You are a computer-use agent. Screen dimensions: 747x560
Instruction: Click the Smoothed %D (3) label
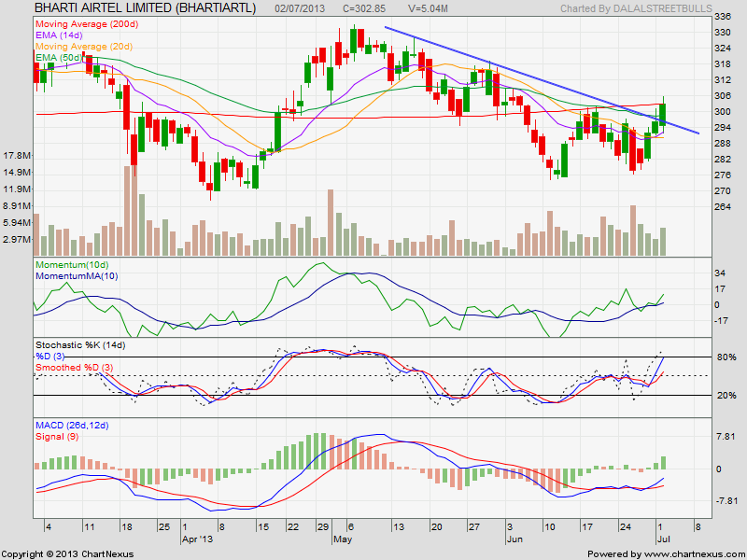[75, 368]
